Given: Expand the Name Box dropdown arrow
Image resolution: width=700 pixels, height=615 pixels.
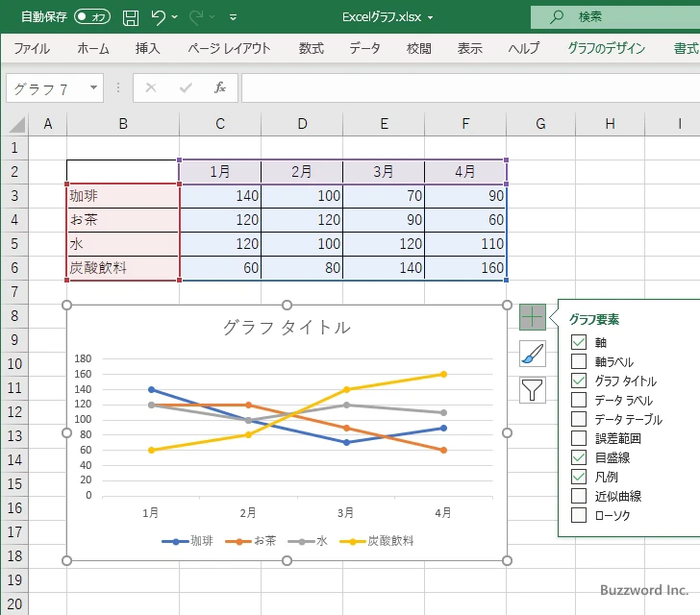Looking at the screenshot, I should point(93,87).
